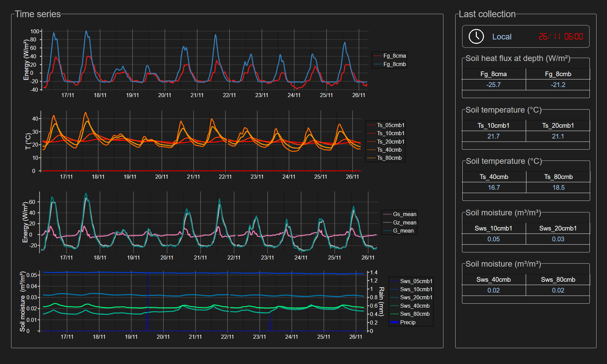607x364 pixels.
Task: Click the Sws_10cmb1 table column header
Action: [x=493, y=229]
